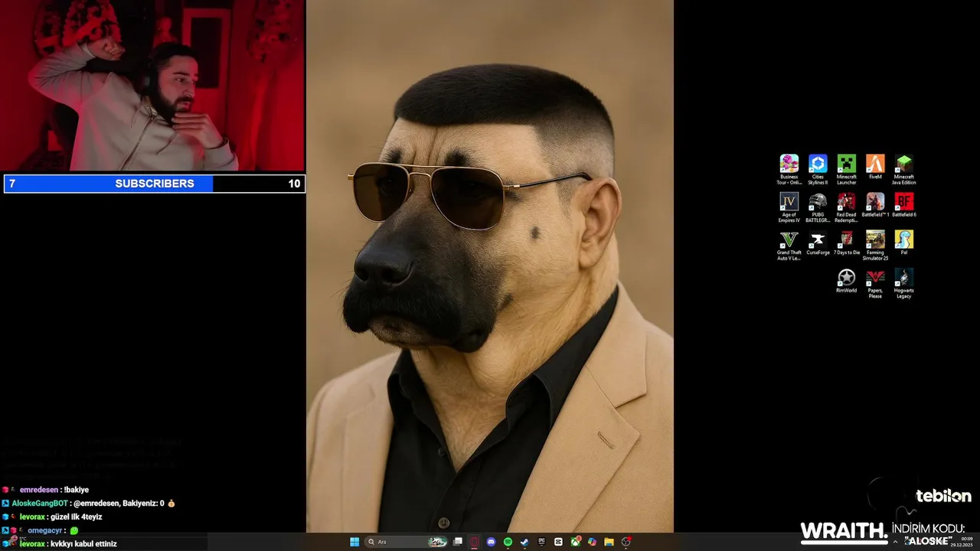
Task: Launch Cities Skylines II shortcut
Action: click(x=818, y=169)
